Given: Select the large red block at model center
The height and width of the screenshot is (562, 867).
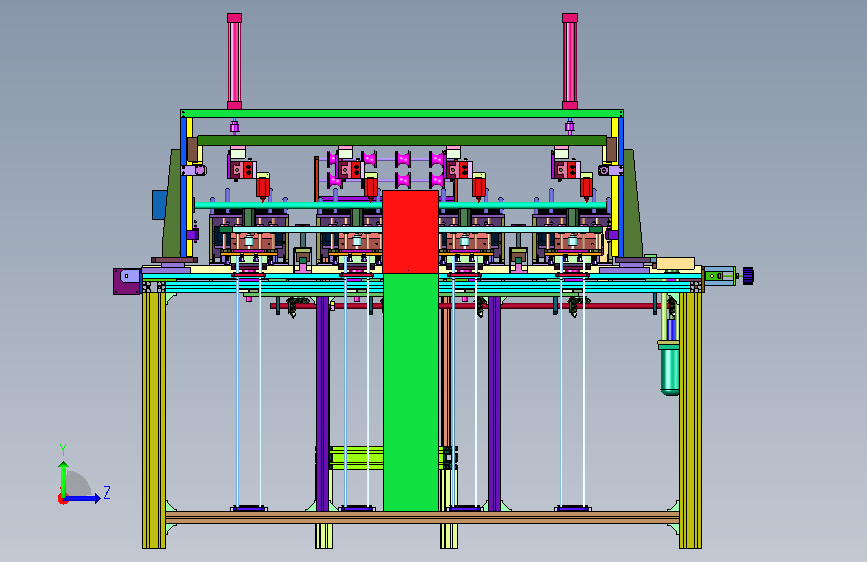Looking at the screenshot, I should (410, 232).
